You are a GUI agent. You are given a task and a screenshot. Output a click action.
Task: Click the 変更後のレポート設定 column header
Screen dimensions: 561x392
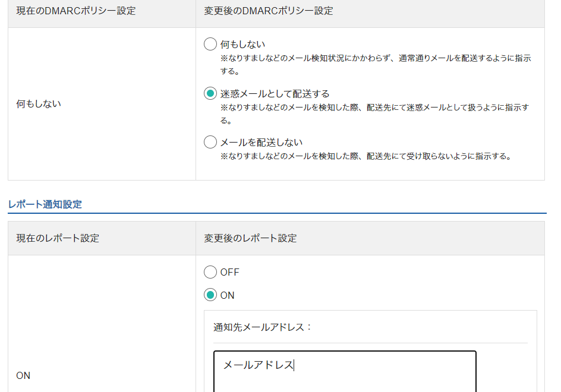pyautogui.click(x=250, y=238)
